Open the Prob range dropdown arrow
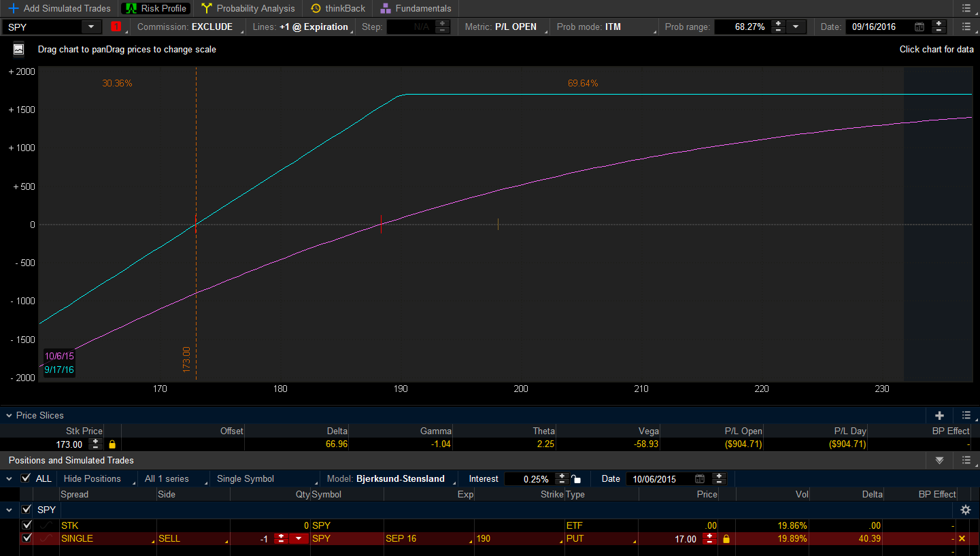Viewport: 980px width, 556px height. point(796,27)
